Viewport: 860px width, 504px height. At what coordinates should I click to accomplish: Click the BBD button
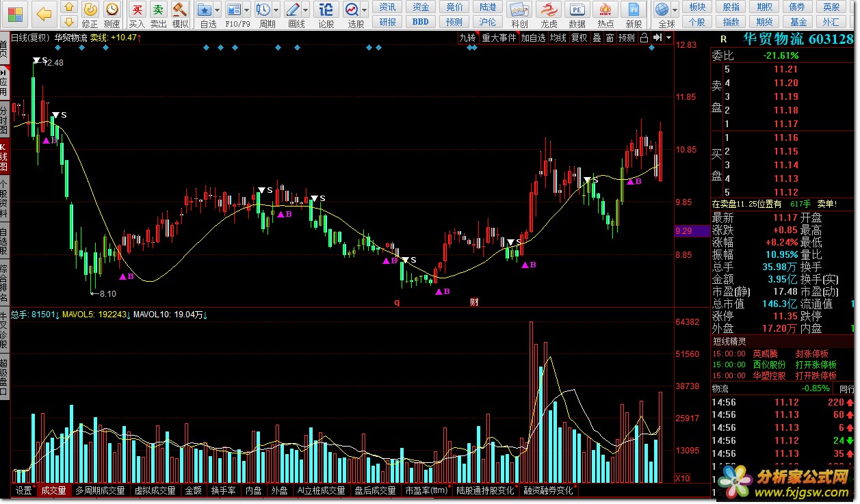[x=421, y=21]
